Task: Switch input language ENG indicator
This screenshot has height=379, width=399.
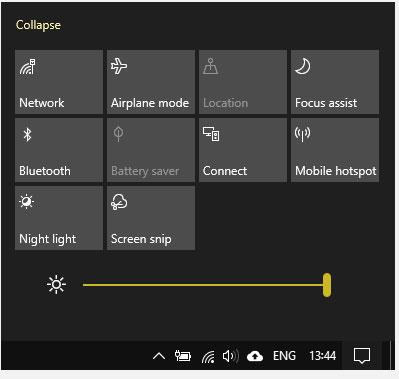Action: [x=284, y=356]
